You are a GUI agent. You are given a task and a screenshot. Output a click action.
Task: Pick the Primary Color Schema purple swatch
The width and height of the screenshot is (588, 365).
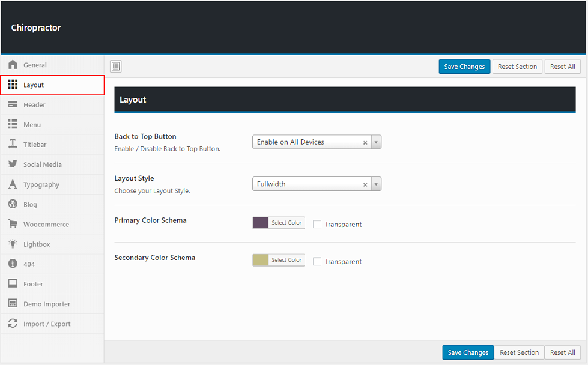(x=261, y=223)
